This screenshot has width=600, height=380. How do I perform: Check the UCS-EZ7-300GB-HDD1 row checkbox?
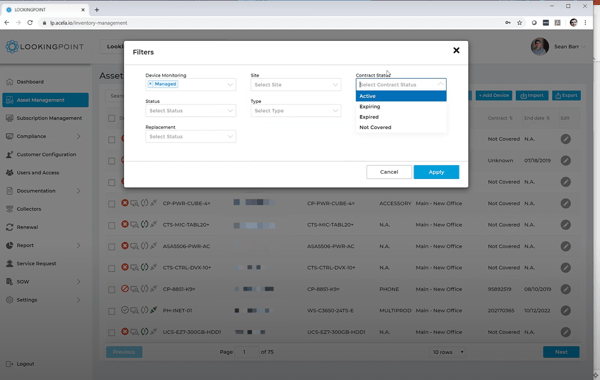tap(111, 333)
